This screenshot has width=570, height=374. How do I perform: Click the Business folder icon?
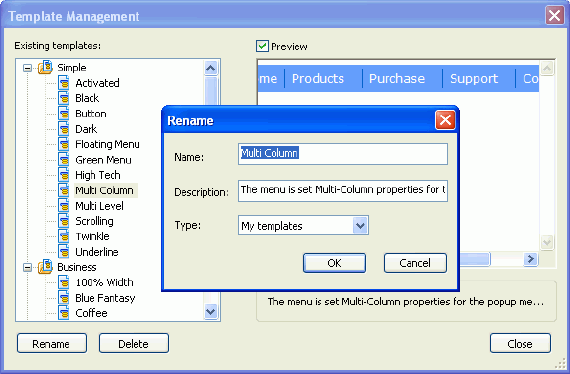(x=46, y=267)
